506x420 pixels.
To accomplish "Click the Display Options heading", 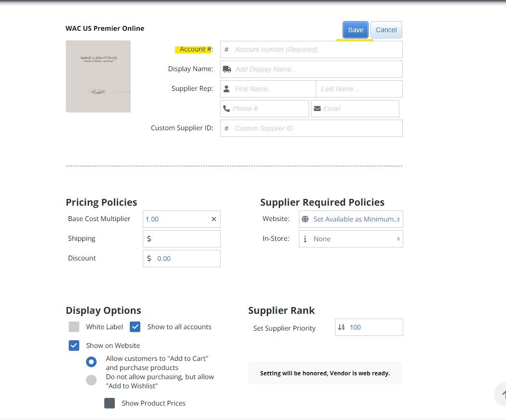I will click(x=103, y=310).
